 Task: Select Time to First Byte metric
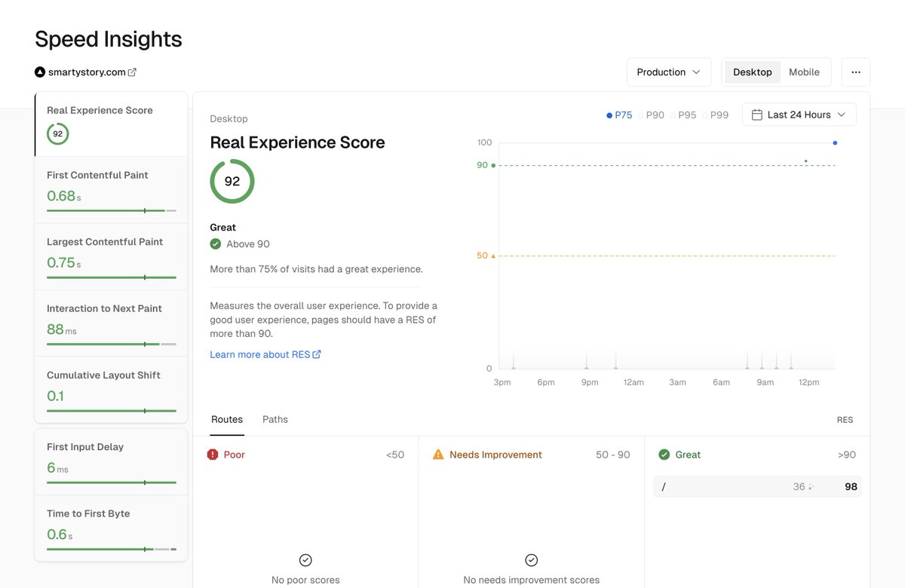(111, 528)
